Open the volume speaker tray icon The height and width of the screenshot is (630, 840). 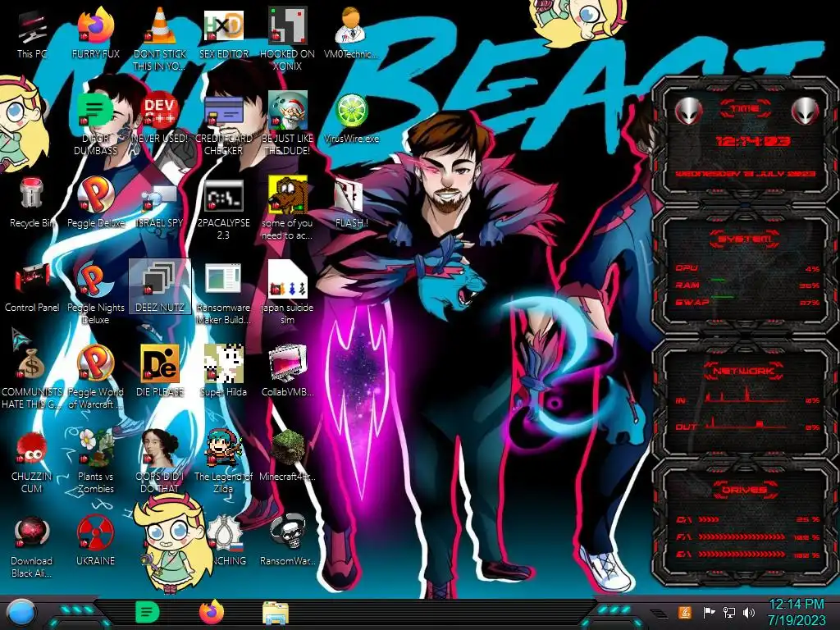point(749,612)
